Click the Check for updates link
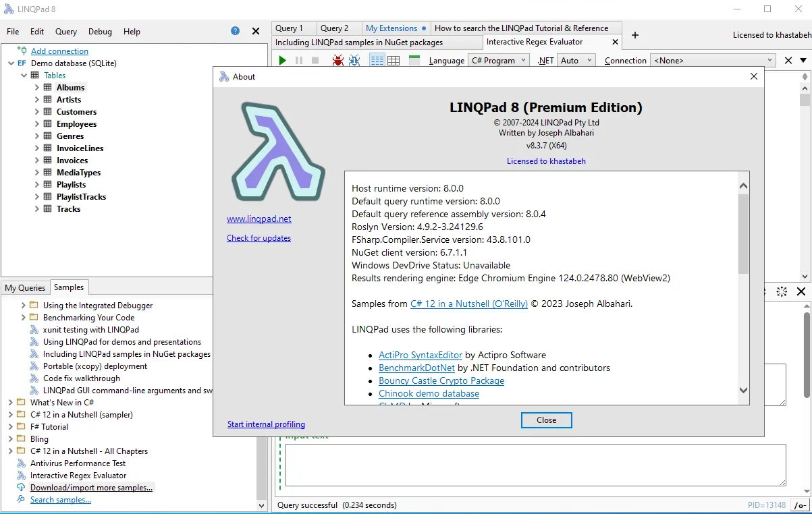Screen dimensions: 812x514 (x=259, y=238)
